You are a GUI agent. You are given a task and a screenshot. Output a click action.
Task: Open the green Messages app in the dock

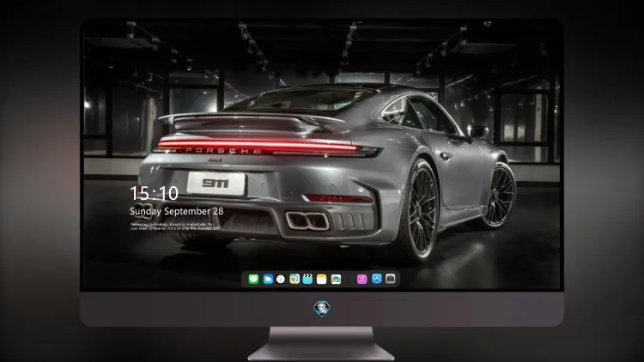(x=253, y=279)
